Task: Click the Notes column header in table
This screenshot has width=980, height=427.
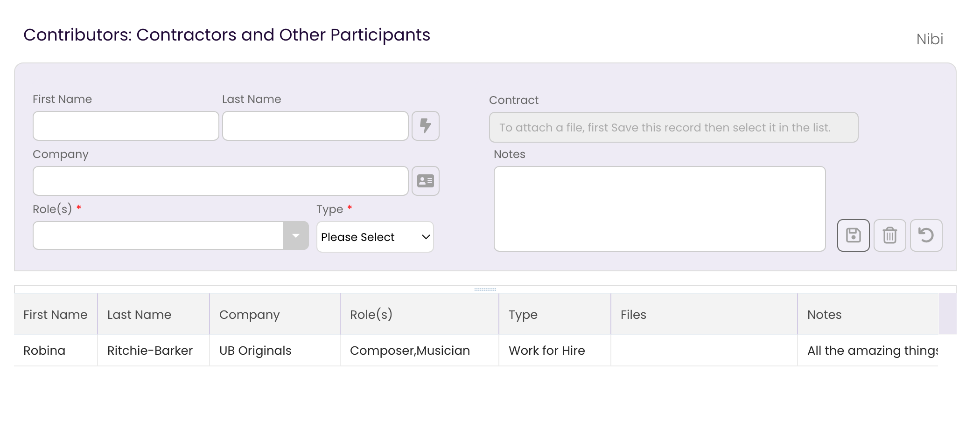Action: 868,314
